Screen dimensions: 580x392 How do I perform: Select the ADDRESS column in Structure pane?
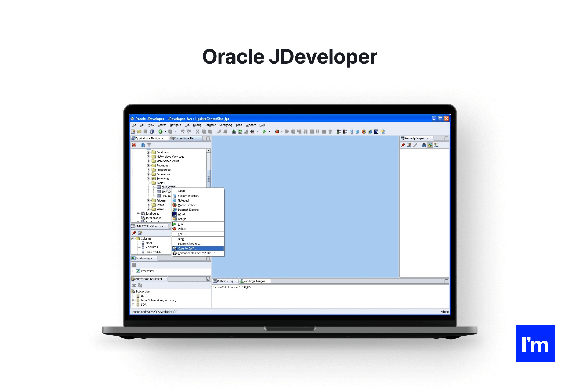click(x=152, y=248)
